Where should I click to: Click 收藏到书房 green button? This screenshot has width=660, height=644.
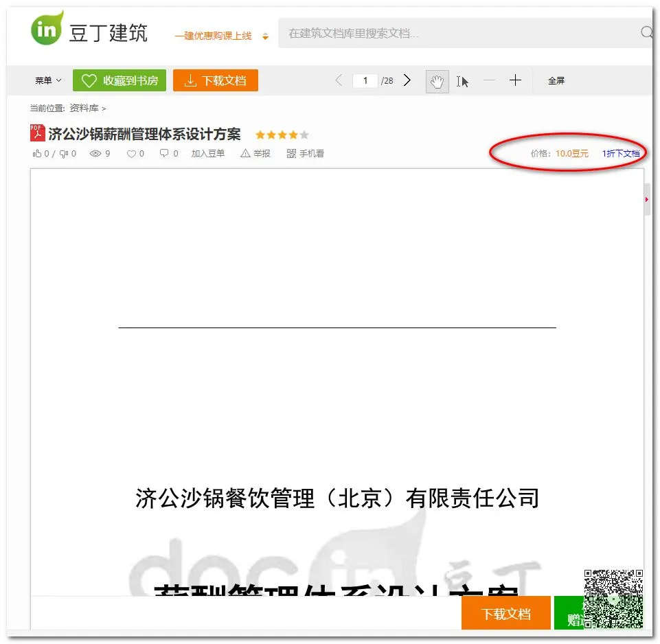[120, 80]
